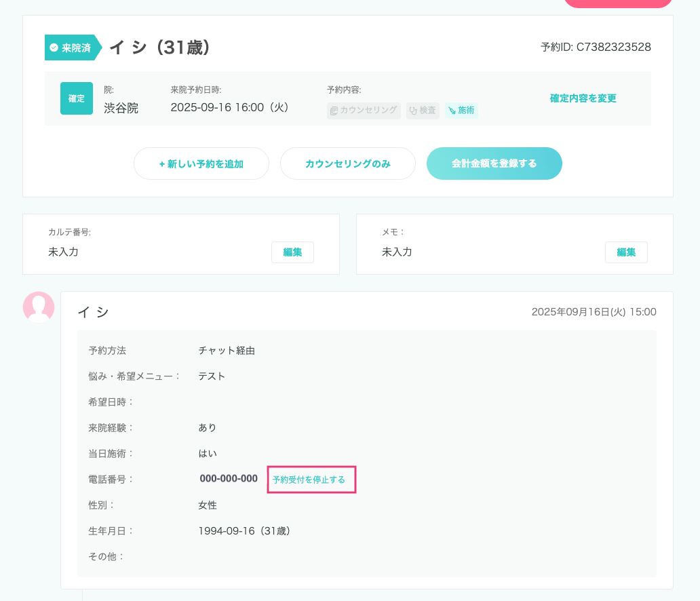Open 確定内容を変更 link

point(583,98)
